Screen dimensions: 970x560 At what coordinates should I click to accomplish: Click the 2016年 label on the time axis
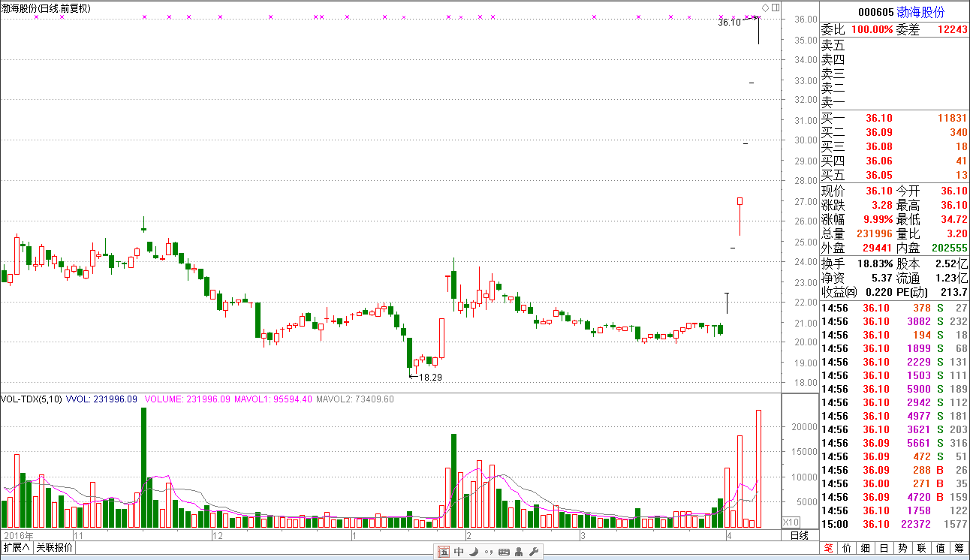click(18, 536)
